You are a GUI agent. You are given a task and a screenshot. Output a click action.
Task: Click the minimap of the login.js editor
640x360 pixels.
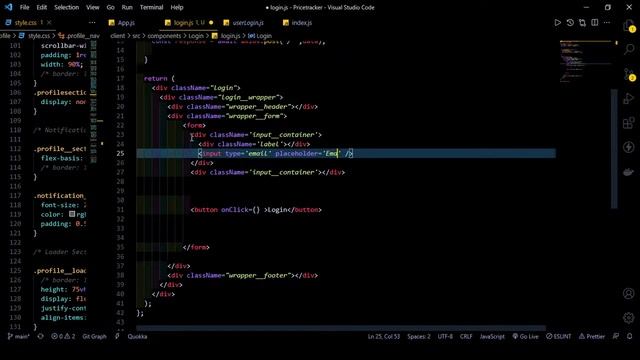pyautogui.click(x=585, y=61)
